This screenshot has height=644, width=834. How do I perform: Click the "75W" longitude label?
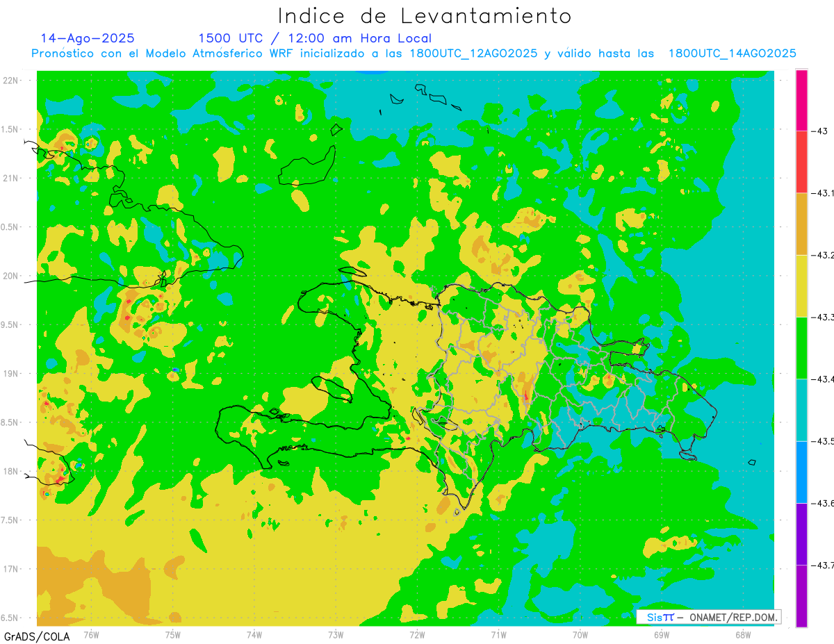pyautogui.click(x=173, y=634)
